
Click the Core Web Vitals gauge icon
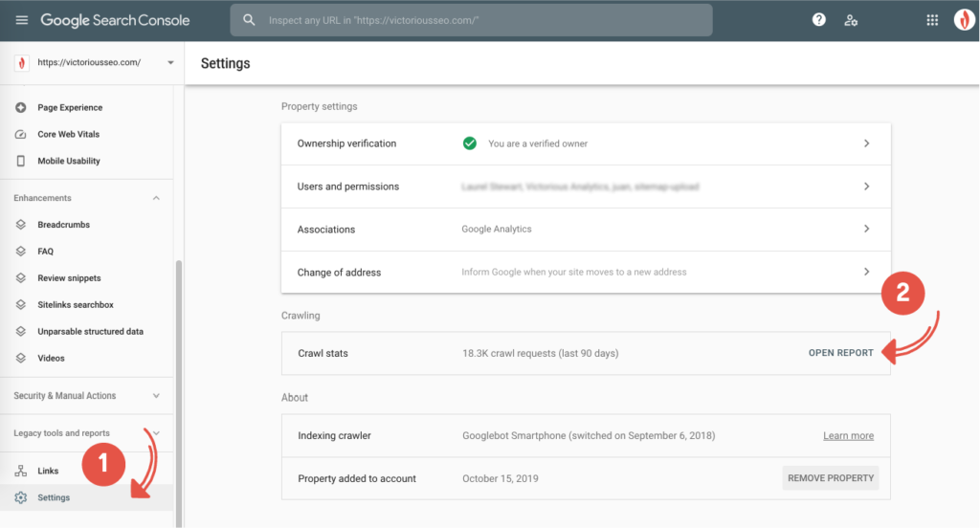pos(21,134)
